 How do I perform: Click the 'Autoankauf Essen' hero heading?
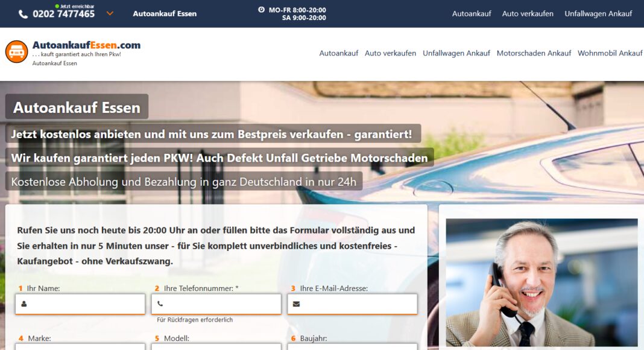77,107
